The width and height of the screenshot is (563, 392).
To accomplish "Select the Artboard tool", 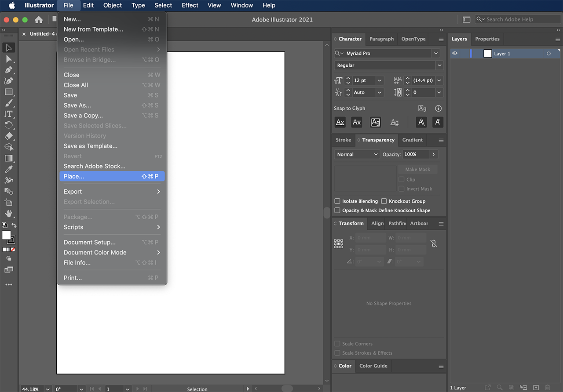I will coord(9,203).
